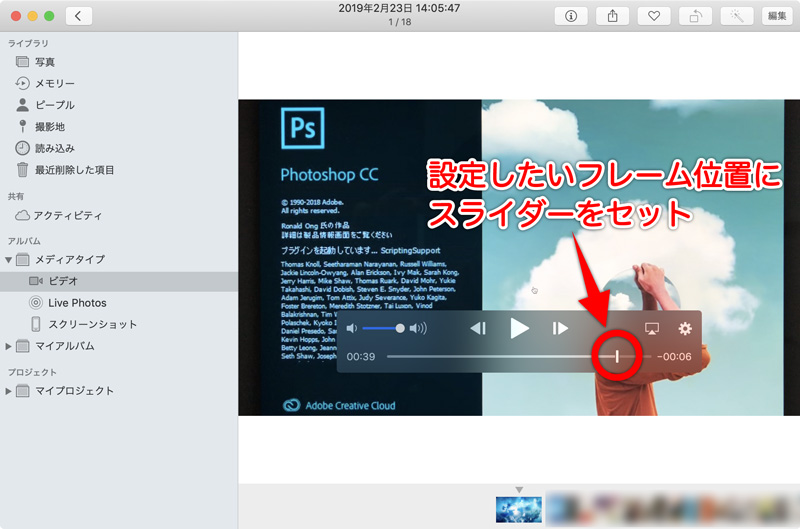The width and height of the screenshot is (800, 529).
Task: Play the video
Action: [519, 329]
